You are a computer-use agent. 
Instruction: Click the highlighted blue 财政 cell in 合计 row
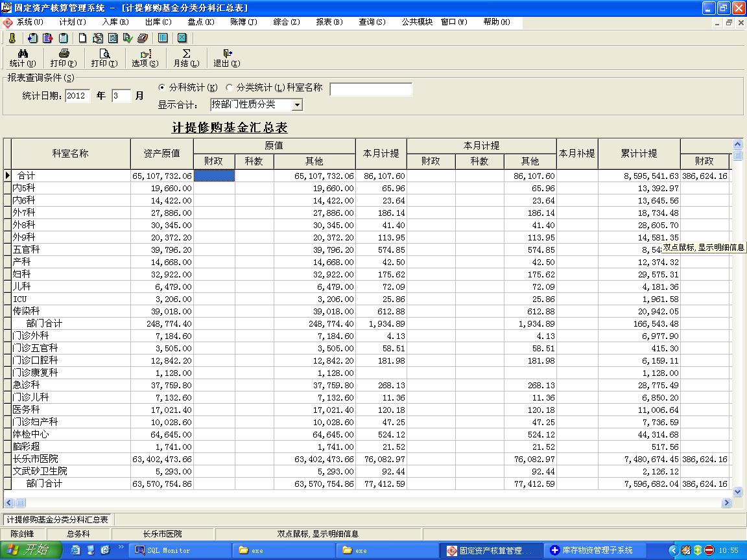(x=214, y=176)
